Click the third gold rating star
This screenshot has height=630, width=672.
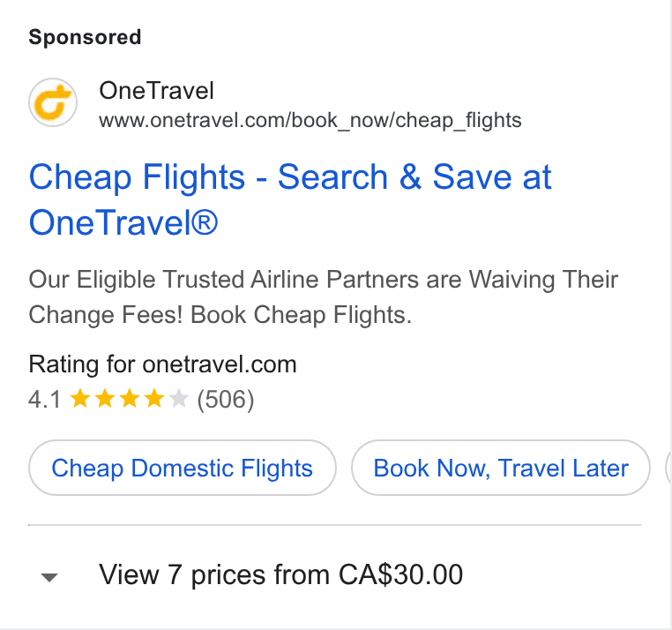[129, 399]
